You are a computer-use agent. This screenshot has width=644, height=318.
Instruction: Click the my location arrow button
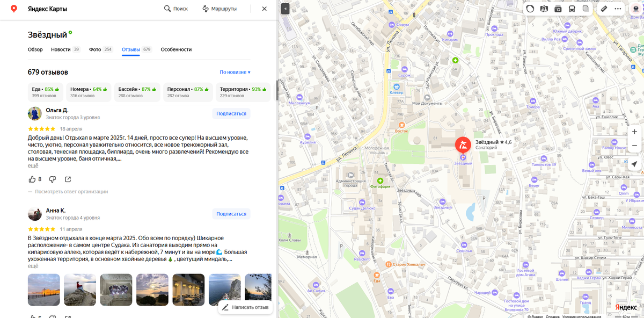pos(634,164)
